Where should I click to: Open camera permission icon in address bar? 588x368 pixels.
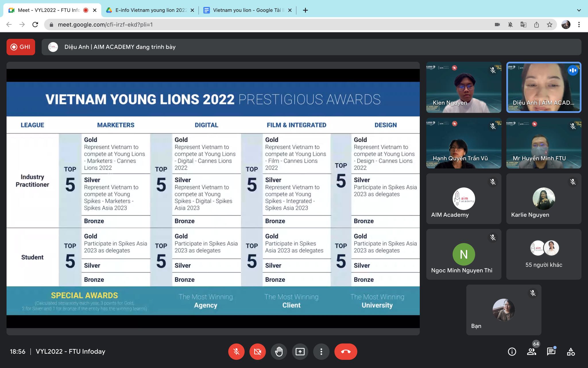(497, 25)
